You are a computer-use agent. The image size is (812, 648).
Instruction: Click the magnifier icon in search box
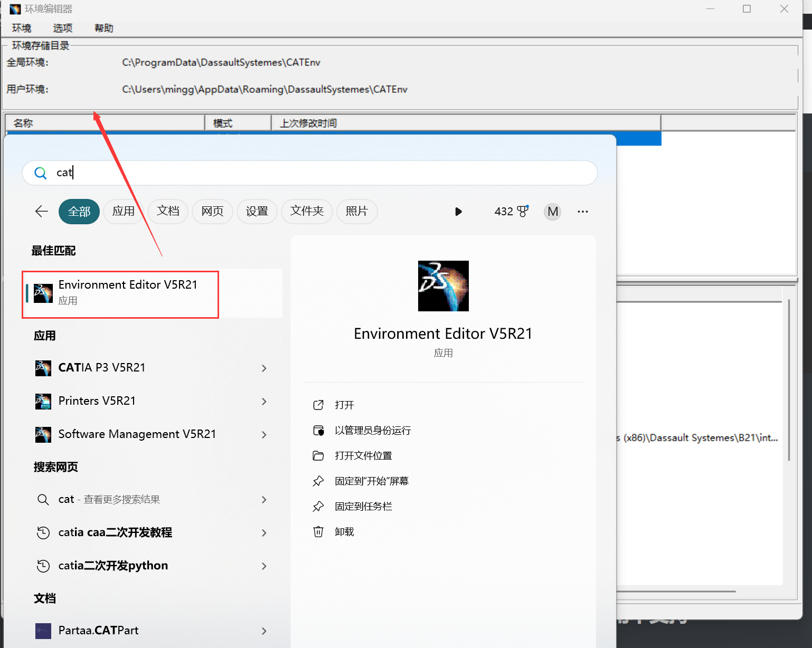40,173
